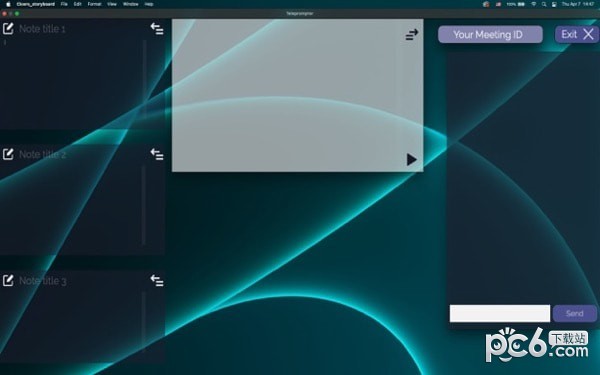Focus the chat message input field
The image size is (600, 375).
click(x=500, y=313)
